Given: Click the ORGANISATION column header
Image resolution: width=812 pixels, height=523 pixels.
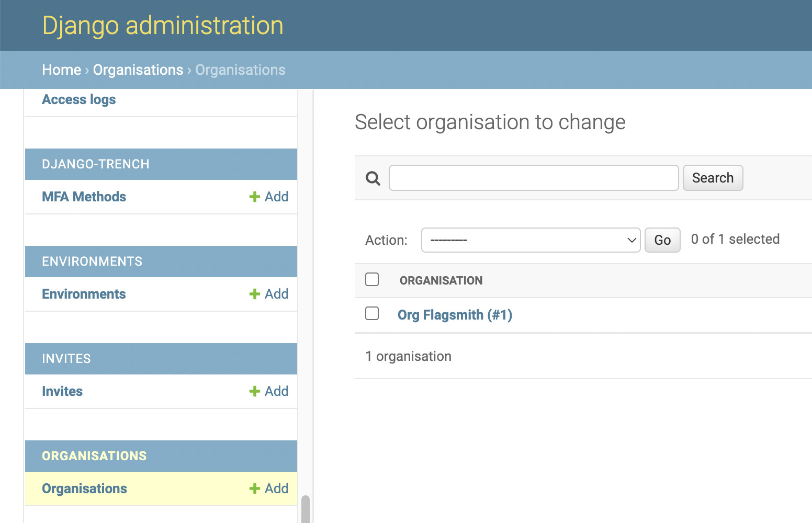Looking at the screenshot, I should [441, 280].
